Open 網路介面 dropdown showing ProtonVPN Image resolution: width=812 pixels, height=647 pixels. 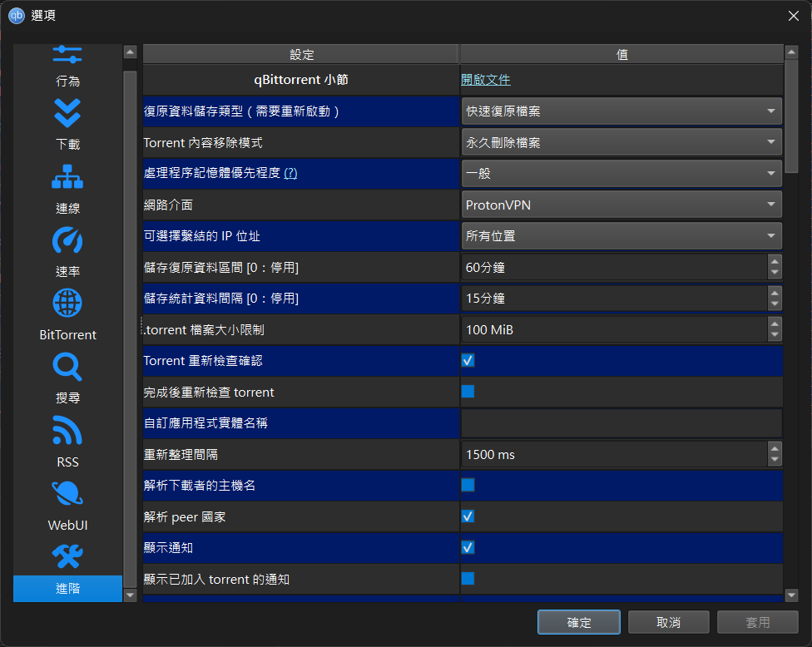[x=621, y=205]
